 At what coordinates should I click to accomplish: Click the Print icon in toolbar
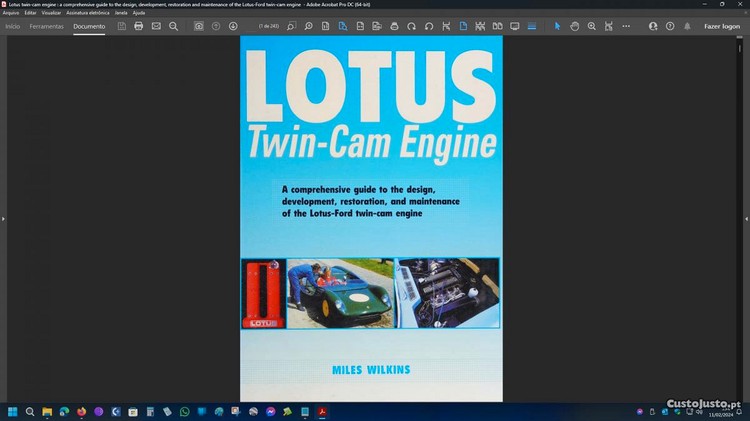click(139, 26)
